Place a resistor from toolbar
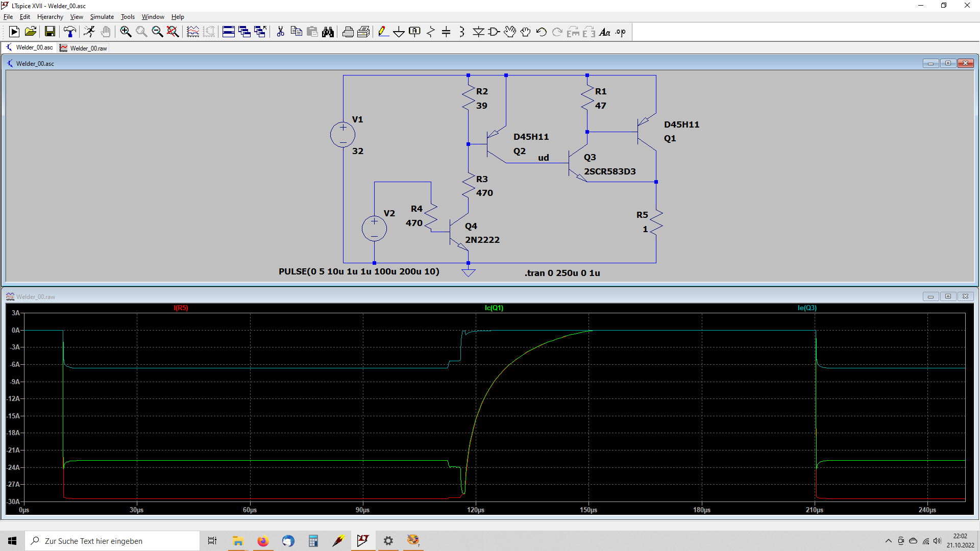 [x=431, y=32]
